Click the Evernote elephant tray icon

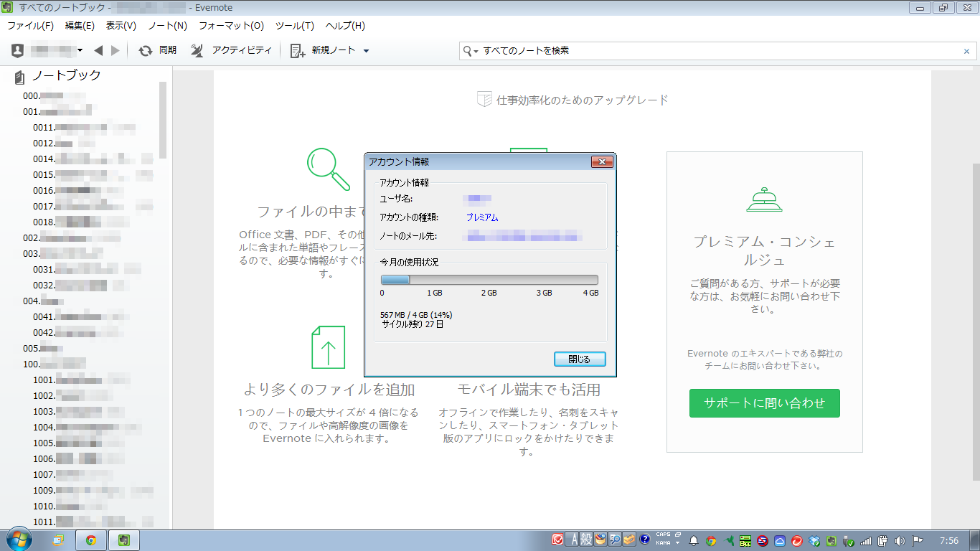[831, 541]
